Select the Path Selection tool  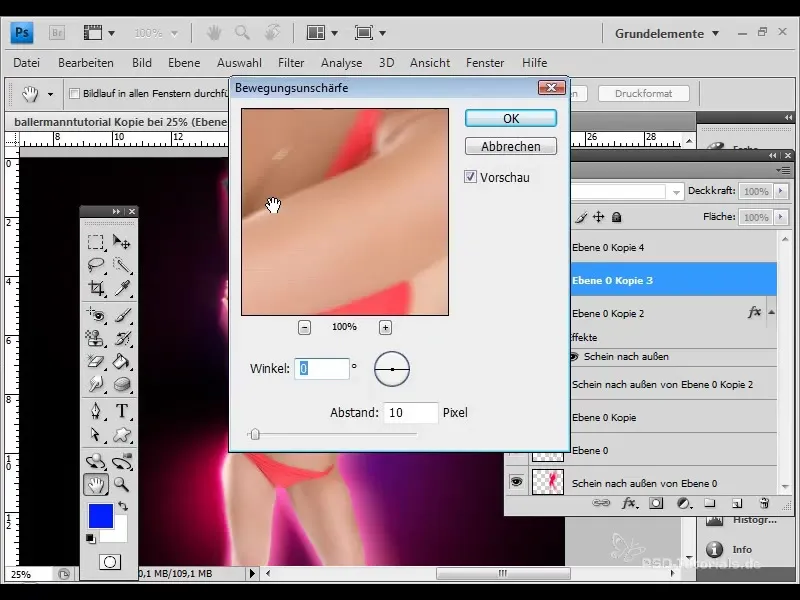(x=95, y=434)
